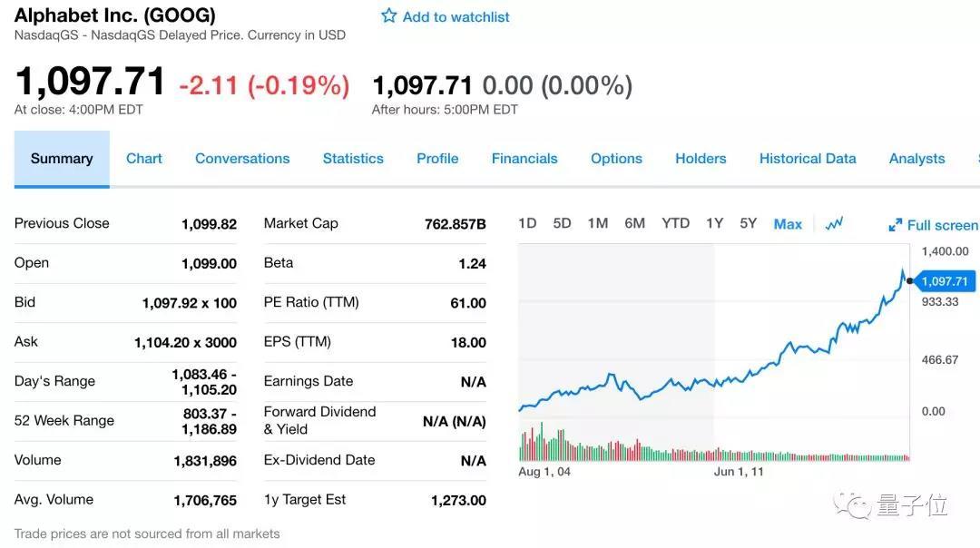View the Profile tab

coord(437,159)
